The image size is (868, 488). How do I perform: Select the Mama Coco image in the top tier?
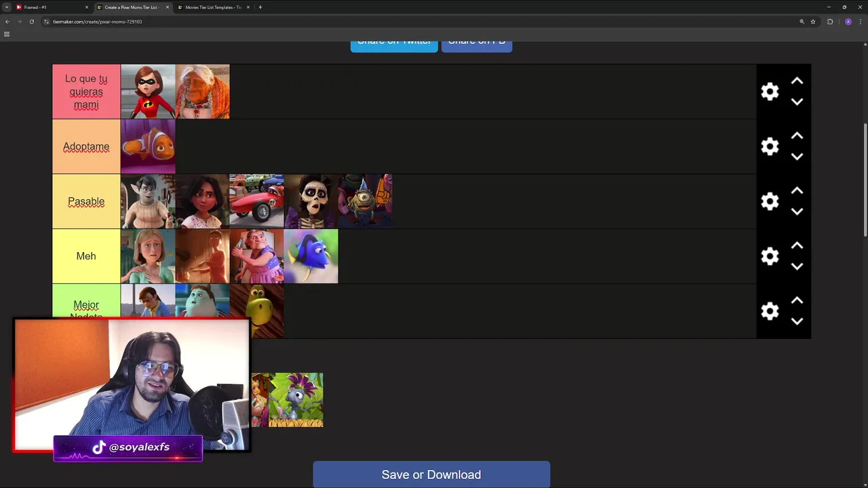(x=203, y=91)
